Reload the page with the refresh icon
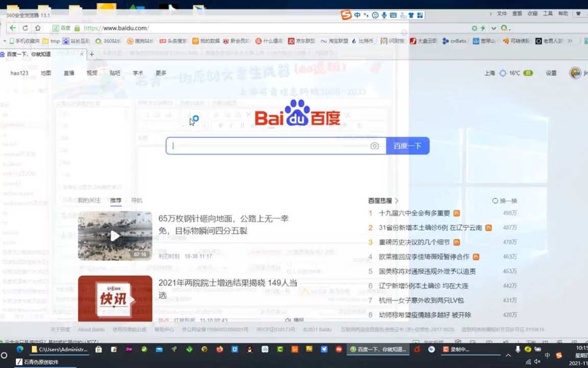 pyautogui.click(x=25, y=28)
